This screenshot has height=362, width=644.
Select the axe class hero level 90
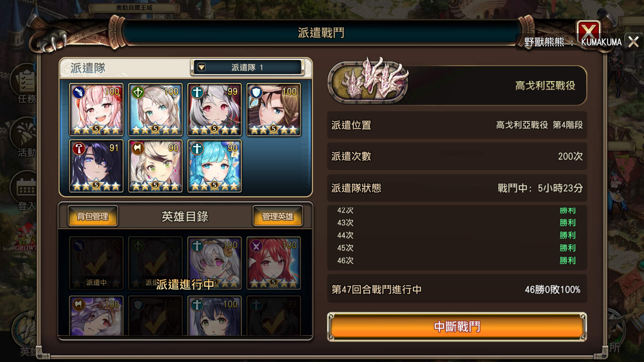click(155, 166)
